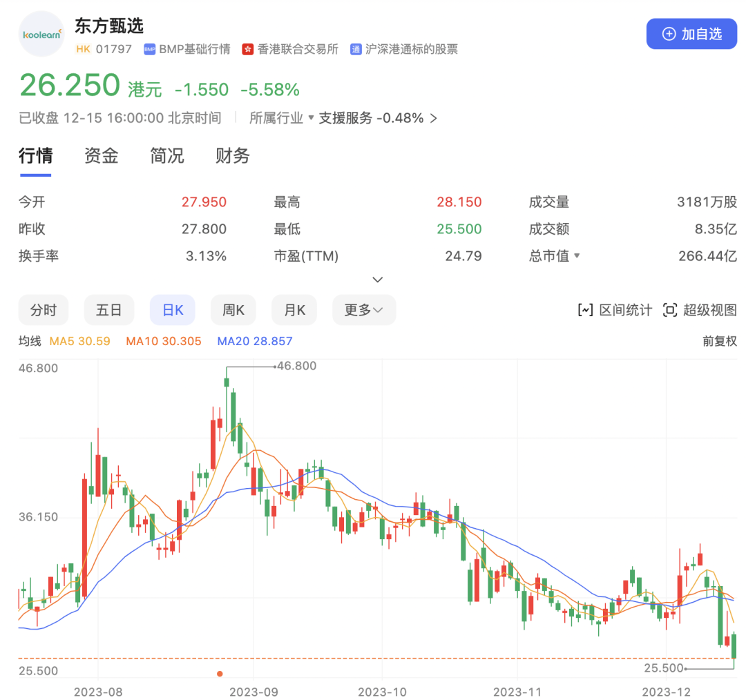Click the 成交量 value 3181万股
Image resolution: width=746 pixels, height=700 pixels.
tap(707, 202)
